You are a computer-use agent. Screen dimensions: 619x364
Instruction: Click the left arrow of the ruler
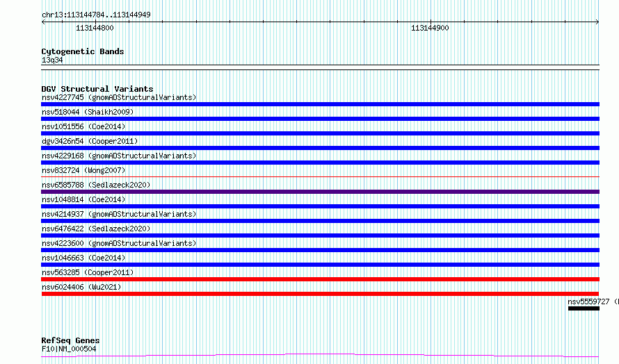43,22
